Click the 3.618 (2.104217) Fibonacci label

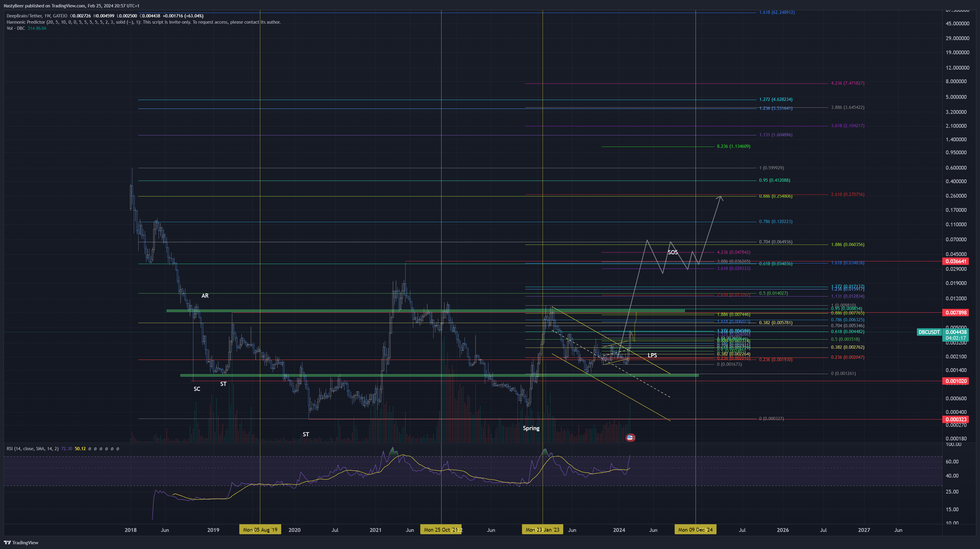tap(847, 126)
